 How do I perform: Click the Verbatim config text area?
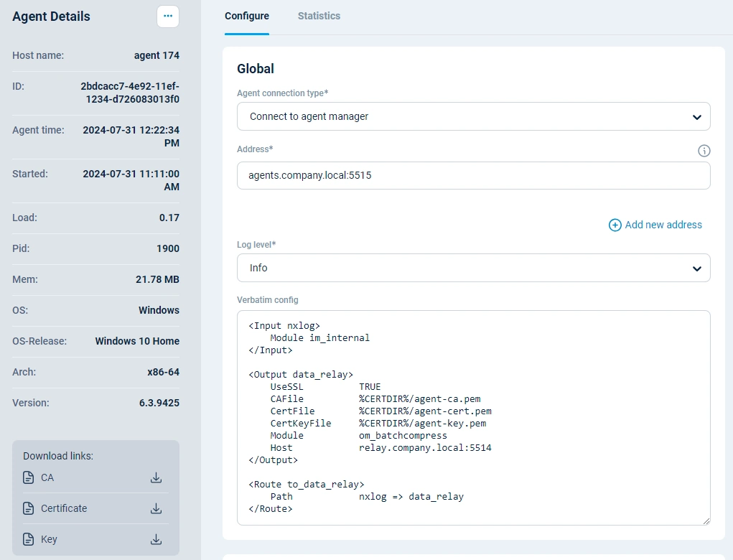coord(473,418)
